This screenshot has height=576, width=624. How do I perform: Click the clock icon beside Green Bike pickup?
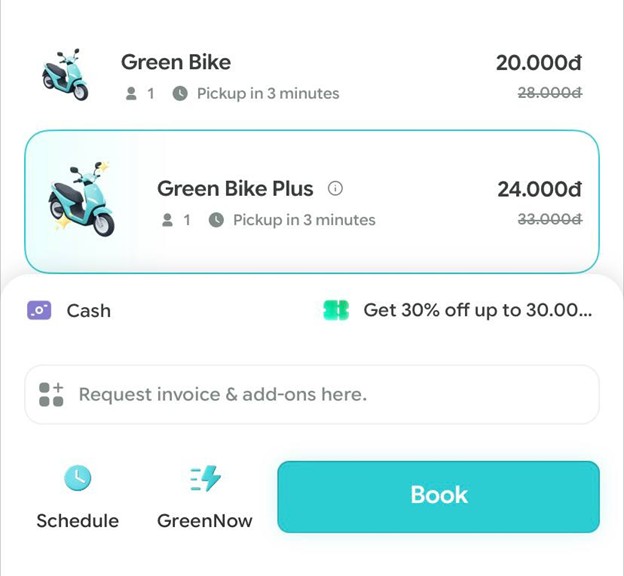pos(180,94)
